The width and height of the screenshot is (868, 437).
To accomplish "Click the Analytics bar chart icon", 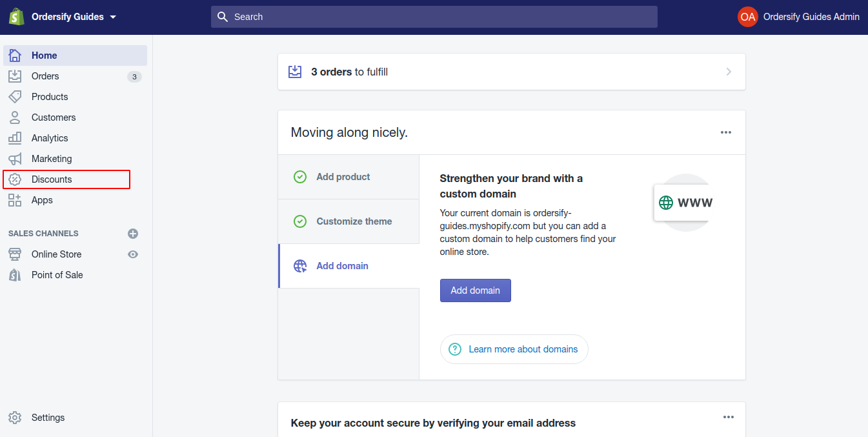I will pos(15,138).
